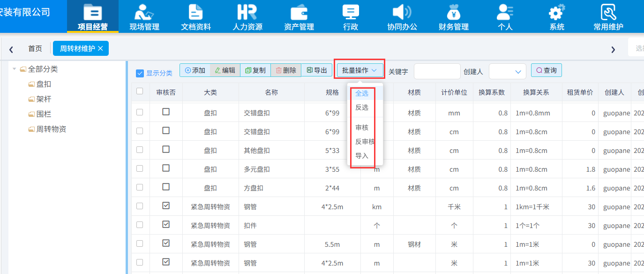The height and width of the screenshot is (274, 644).
Task: Click the 规格 column header
Action: click(332, 92)
